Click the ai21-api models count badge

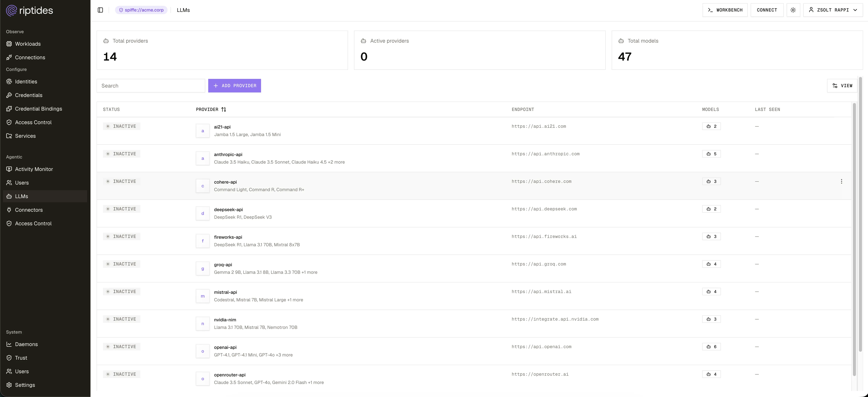click(x=711, y=126)
